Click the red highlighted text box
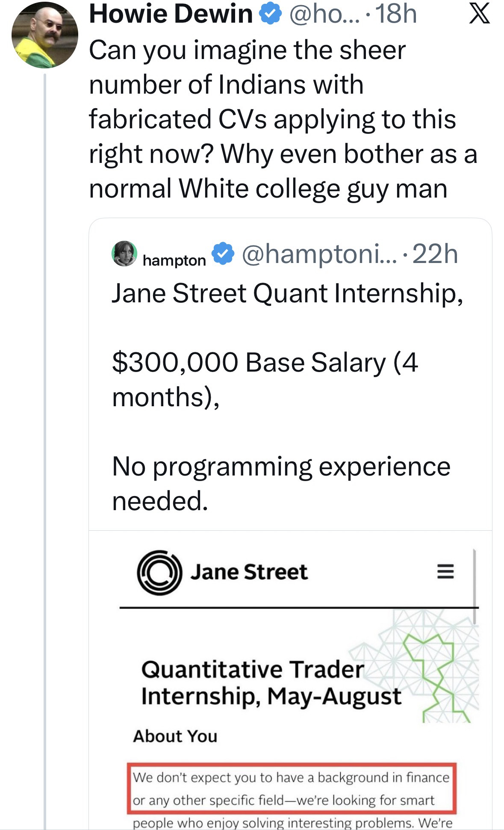The width and height of the screenshot is (504, 830). point(292,788)
